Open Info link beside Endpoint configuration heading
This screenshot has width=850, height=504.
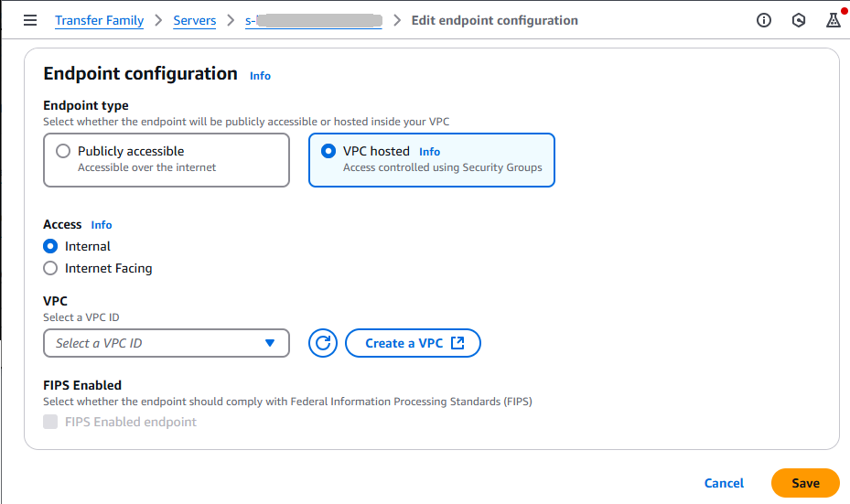pos(260,76)
